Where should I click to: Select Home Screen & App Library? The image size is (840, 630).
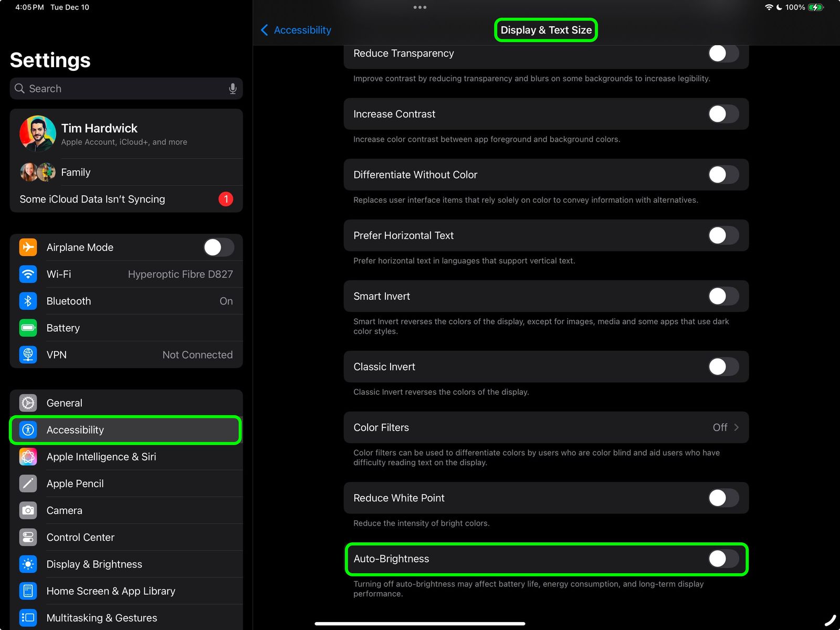point(111,591)
